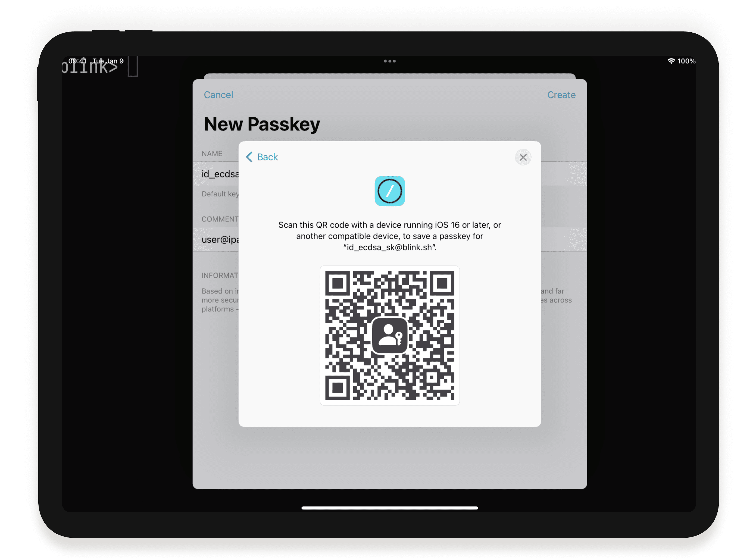Screen dimensions: 756x560
Task: Tap the NAME section label
Action: (212, 154)
